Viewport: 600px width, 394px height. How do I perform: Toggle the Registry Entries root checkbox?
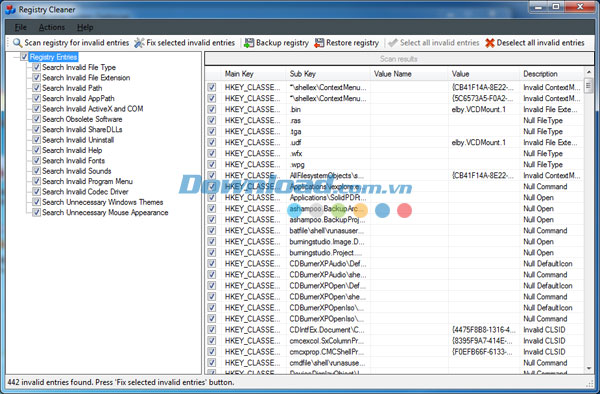(24, 57)
